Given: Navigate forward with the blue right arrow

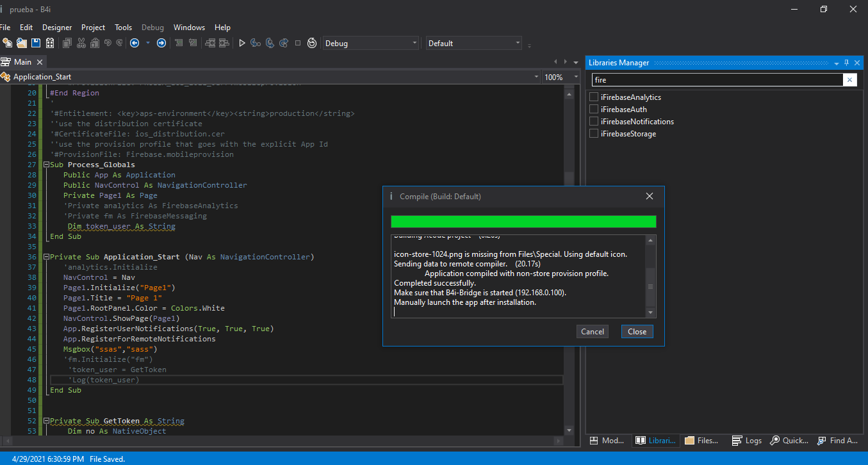Looking at the screenshot, I should (161, 43).
